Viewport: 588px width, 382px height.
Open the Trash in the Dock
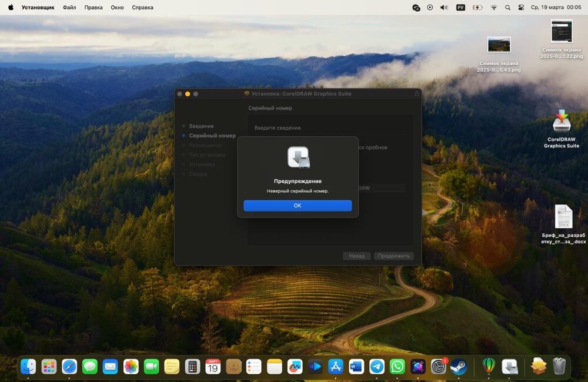pyautogui.click(x=559, y=367)
